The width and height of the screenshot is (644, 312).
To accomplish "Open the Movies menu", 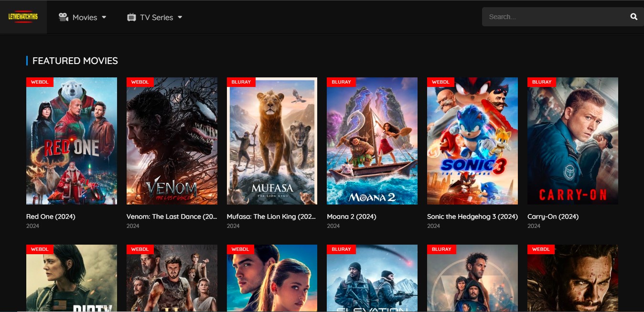I will click(x=85, y=17).
